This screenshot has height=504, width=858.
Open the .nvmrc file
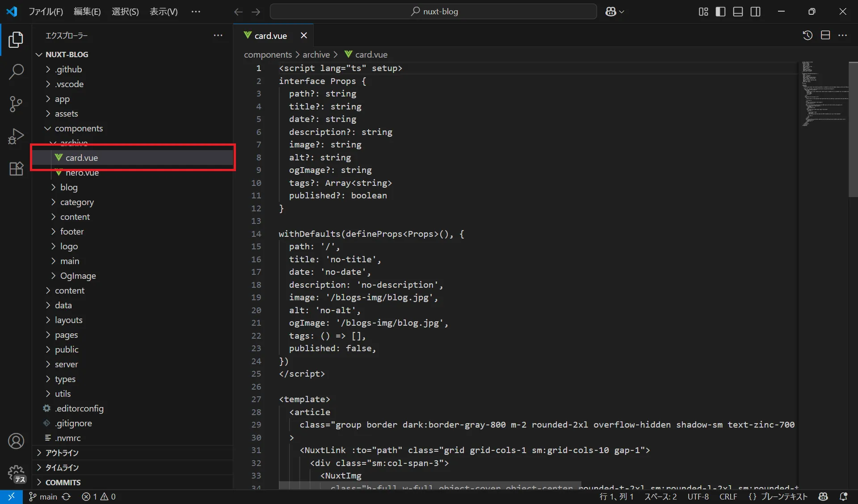(133, 438)
